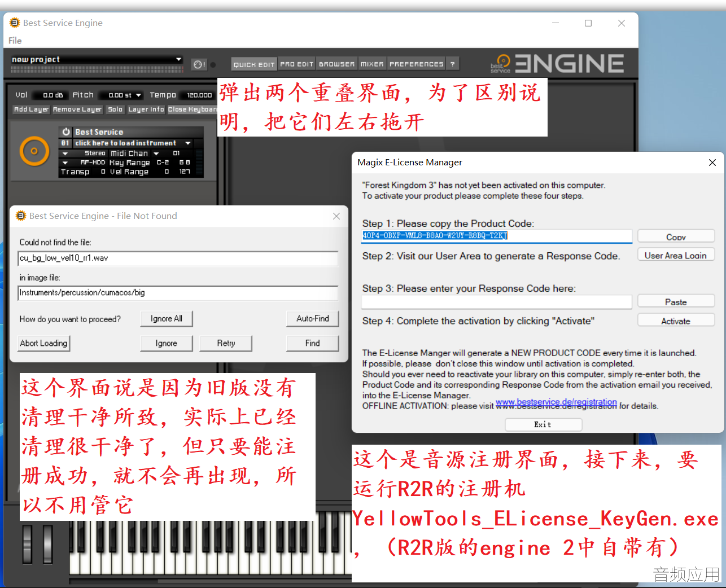Click the pitch bend wheel on keyboard
This screenshot has width=726, height=588.
(x=27, y=544)
